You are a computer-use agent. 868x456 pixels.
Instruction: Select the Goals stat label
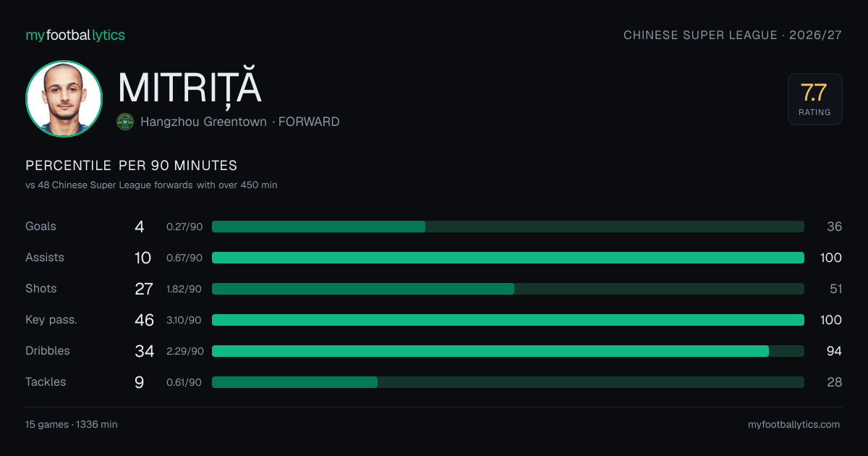[x=41, y=227]
